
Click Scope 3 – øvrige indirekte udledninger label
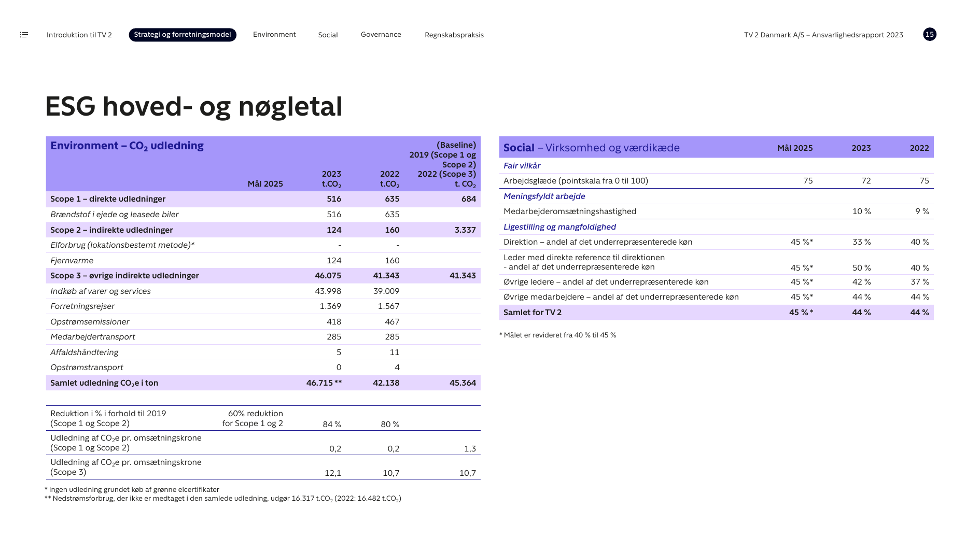click(124, 276)
